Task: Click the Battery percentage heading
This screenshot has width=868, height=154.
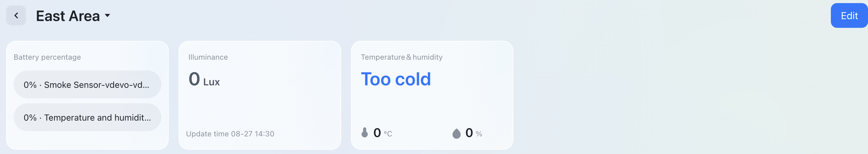Action: [47, 57]
